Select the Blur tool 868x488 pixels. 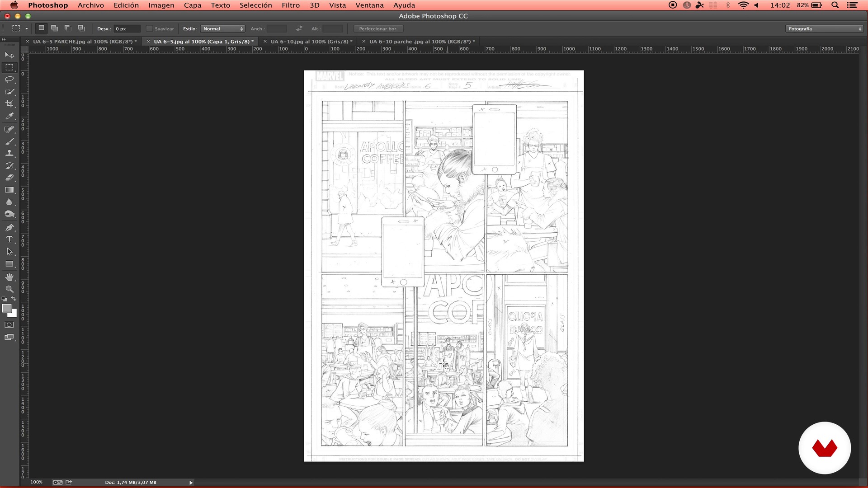coord(9,202)
